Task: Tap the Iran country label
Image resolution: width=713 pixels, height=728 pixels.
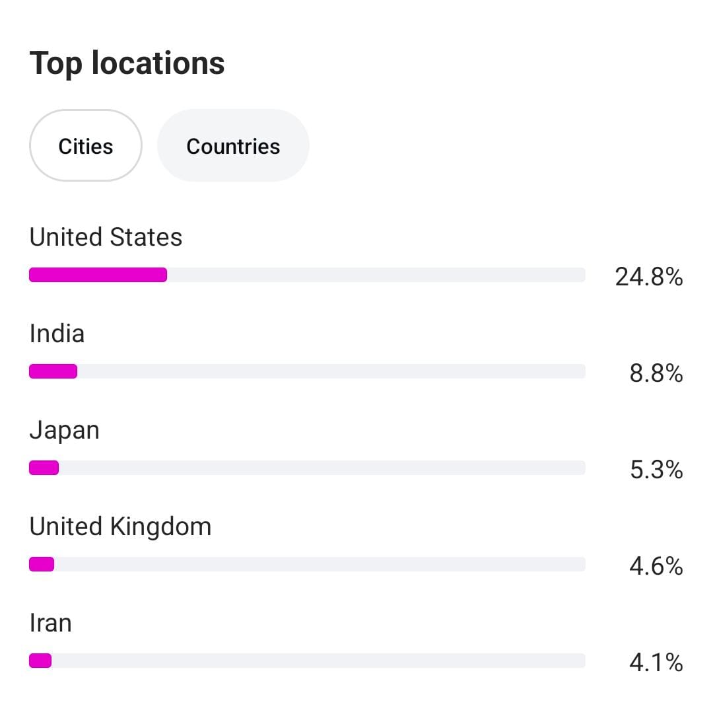Action: (50, 623)
